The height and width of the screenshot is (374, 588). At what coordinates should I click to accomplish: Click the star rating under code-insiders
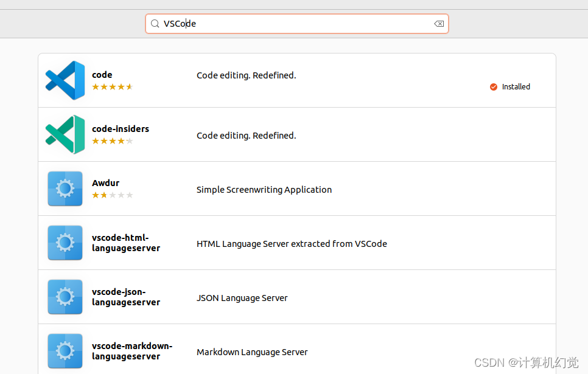tap(112, 141)
